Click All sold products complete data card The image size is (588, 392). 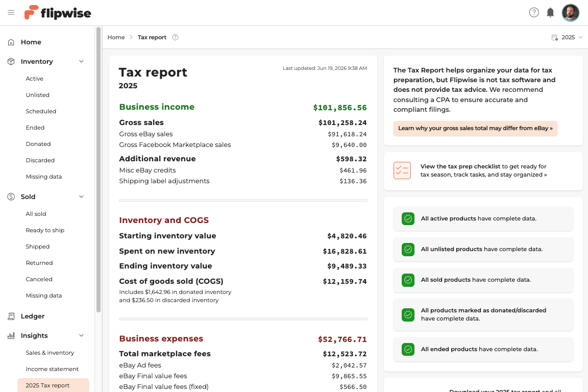coord(483,280)
